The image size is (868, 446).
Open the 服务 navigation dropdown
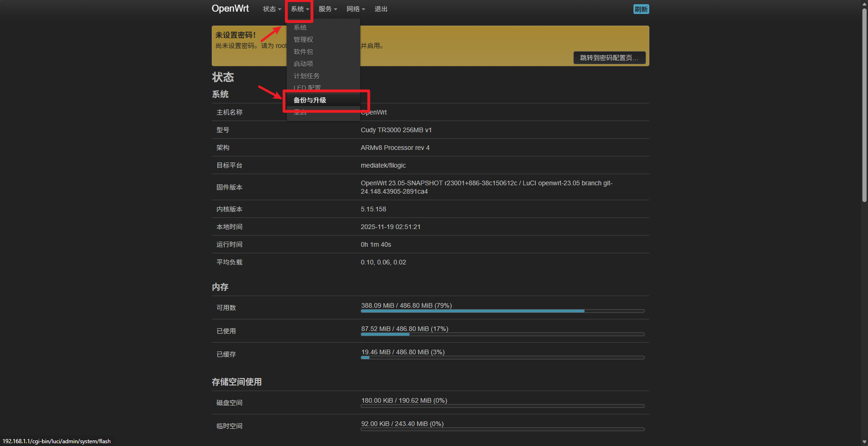328,9
